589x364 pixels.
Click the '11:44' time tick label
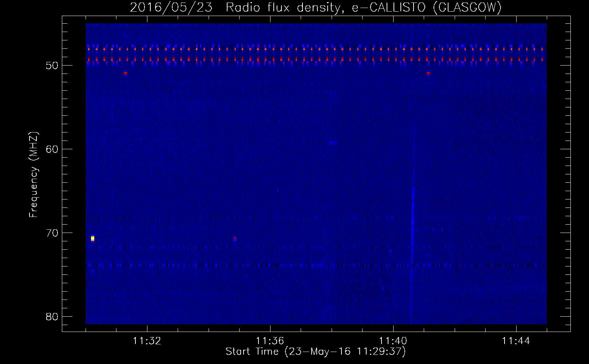click(516, 341)
